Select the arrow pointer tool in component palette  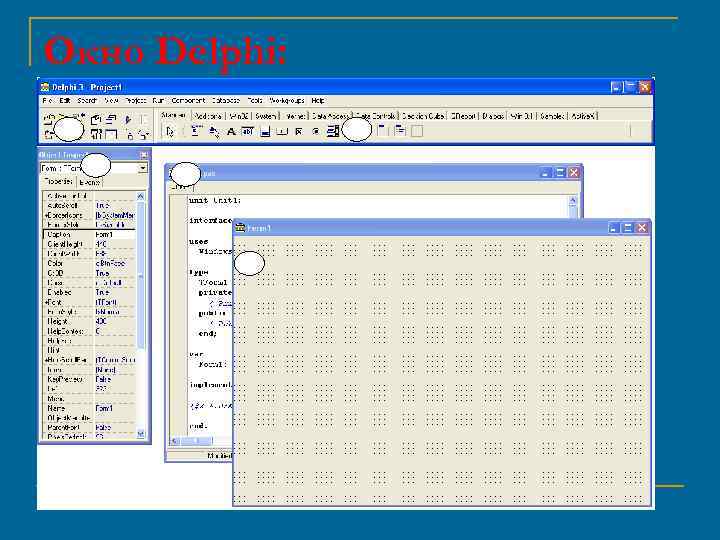[170, 132]
